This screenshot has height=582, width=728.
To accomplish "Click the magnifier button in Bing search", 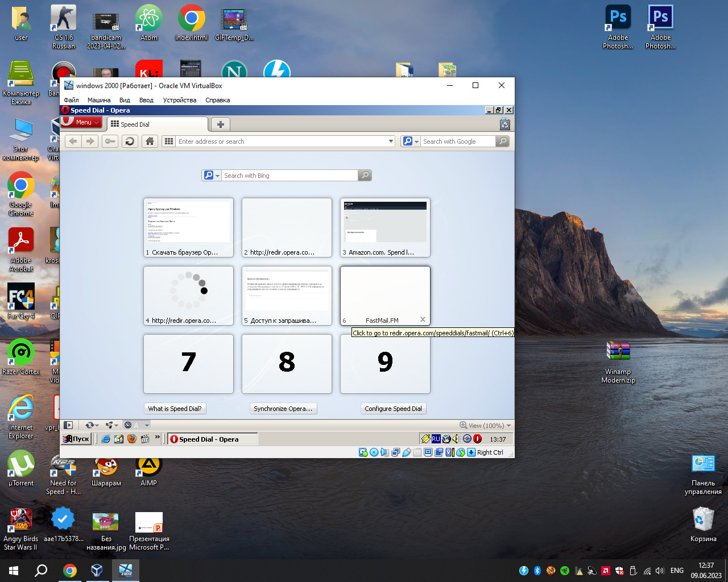I will 365,176.
